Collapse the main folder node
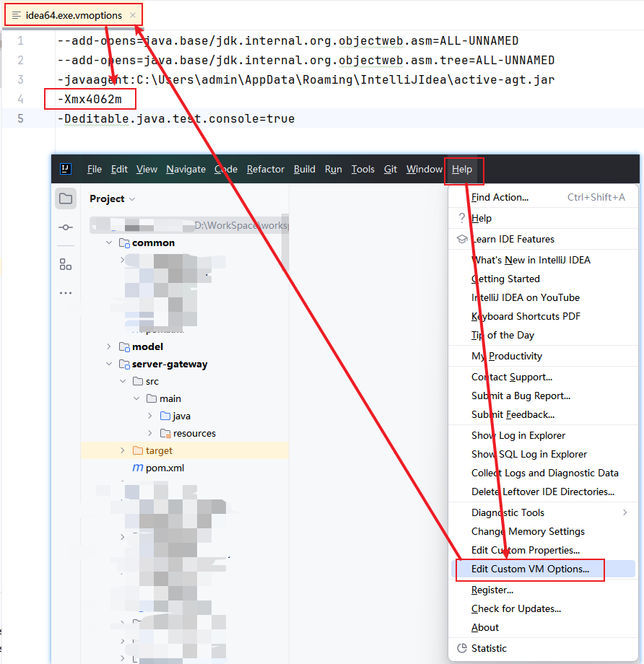Screen dimensions: 644x664 click(136, 398)
